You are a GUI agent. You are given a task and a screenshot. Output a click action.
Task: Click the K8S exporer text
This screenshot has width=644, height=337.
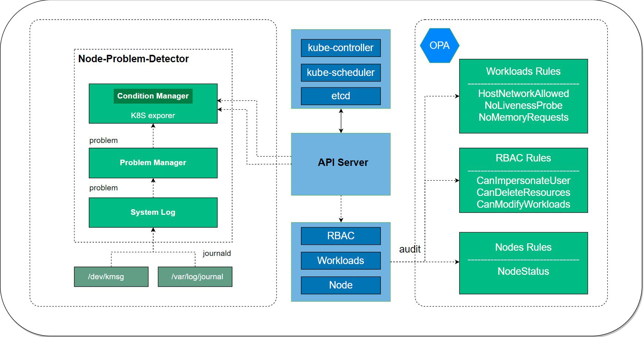coord(153,116)
